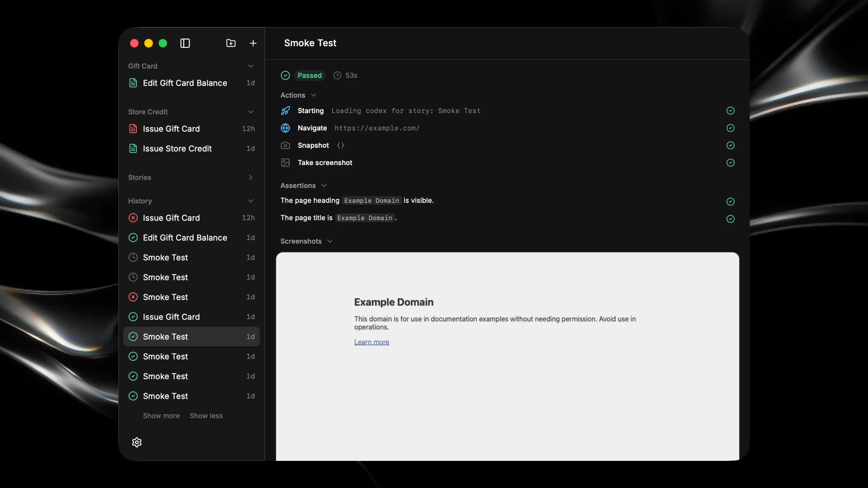Click the plus icon to add story
This screenshot has width=868, height=488.
(x=253, y=43)
